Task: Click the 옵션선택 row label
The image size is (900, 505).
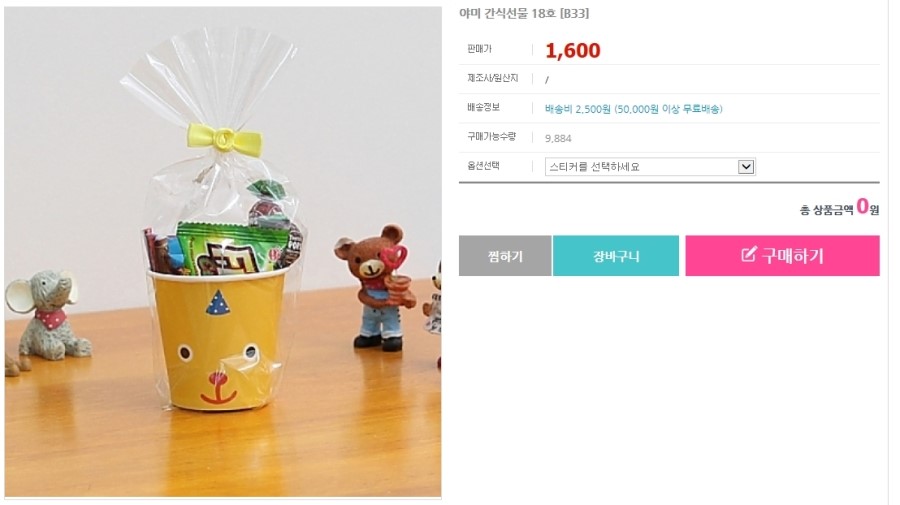Action: [x=483, y=166]
